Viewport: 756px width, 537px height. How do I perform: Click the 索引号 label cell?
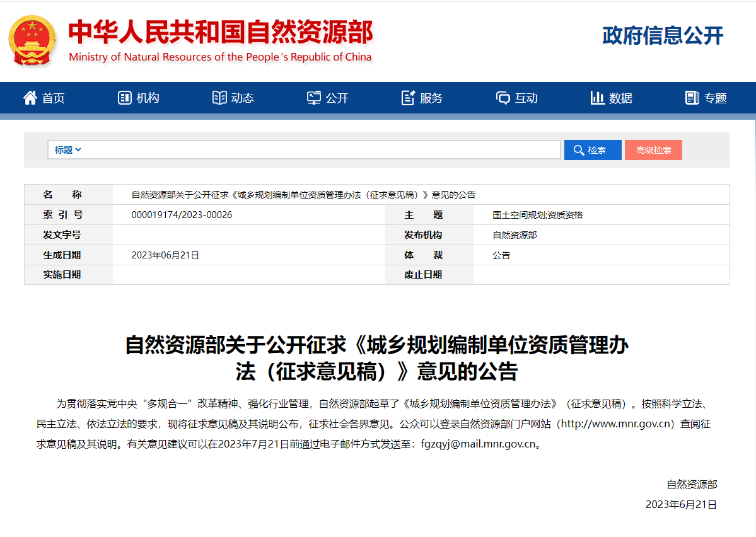[69, 215]
